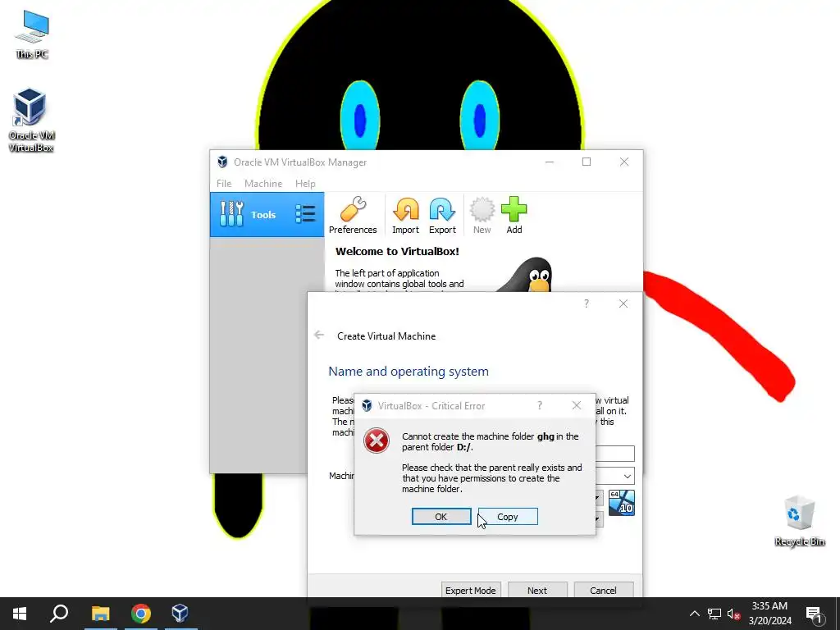Click the Welcome to VirtualBox! heading

point(397,251)
